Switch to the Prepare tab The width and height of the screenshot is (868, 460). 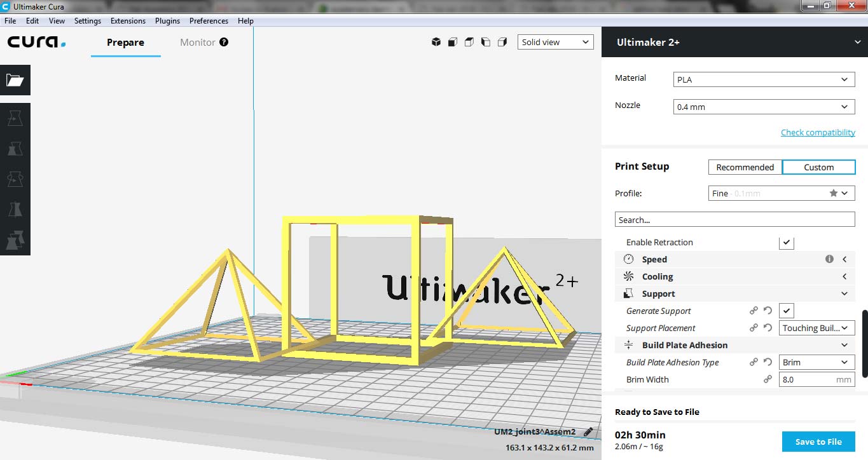(125, 43)
